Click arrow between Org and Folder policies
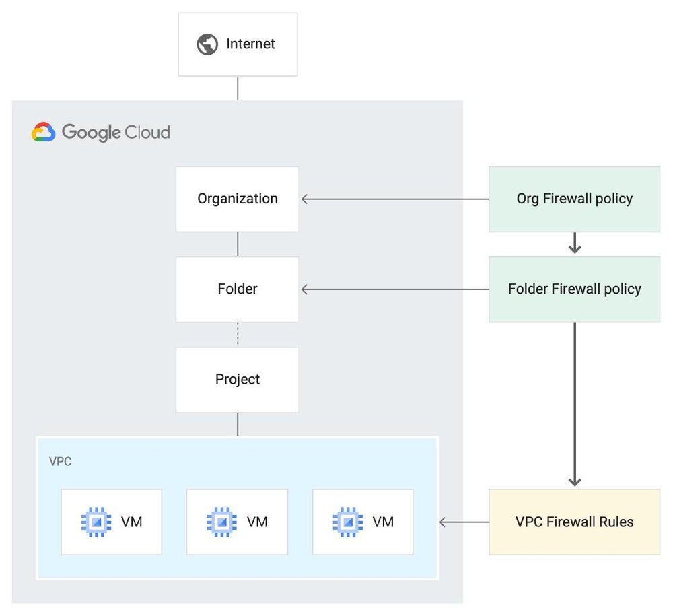This screenshot has width=673, height=616. click(574, 244)
